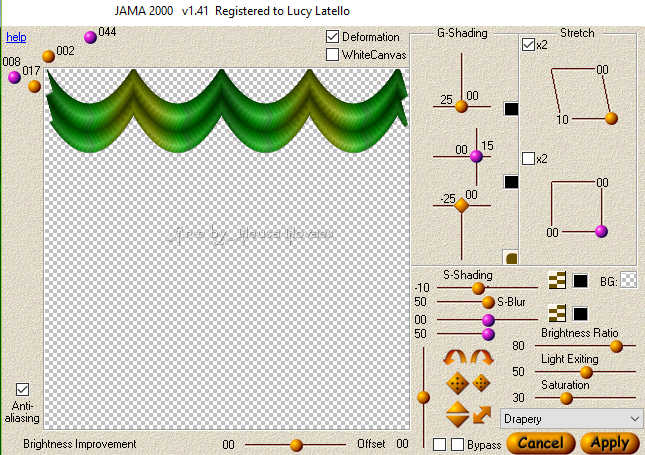Open the help link
Screen dimensions: 645x455
(16, 37)
